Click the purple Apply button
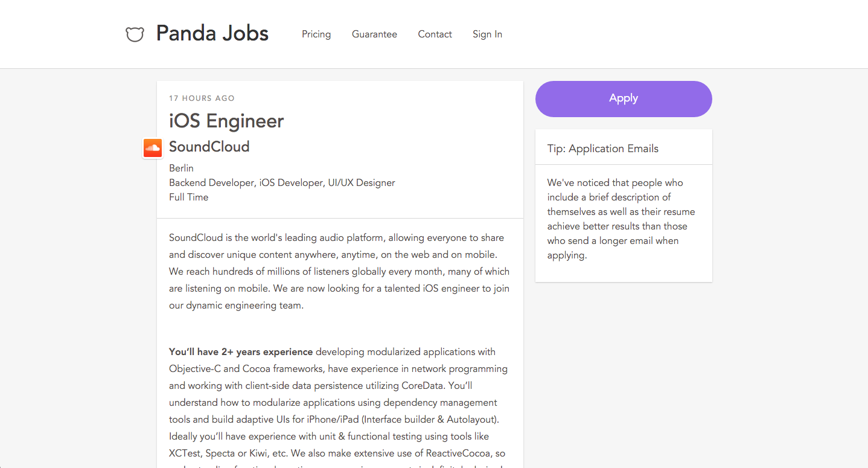Viewport: 868px width, 468px height. tap(624, 98)
